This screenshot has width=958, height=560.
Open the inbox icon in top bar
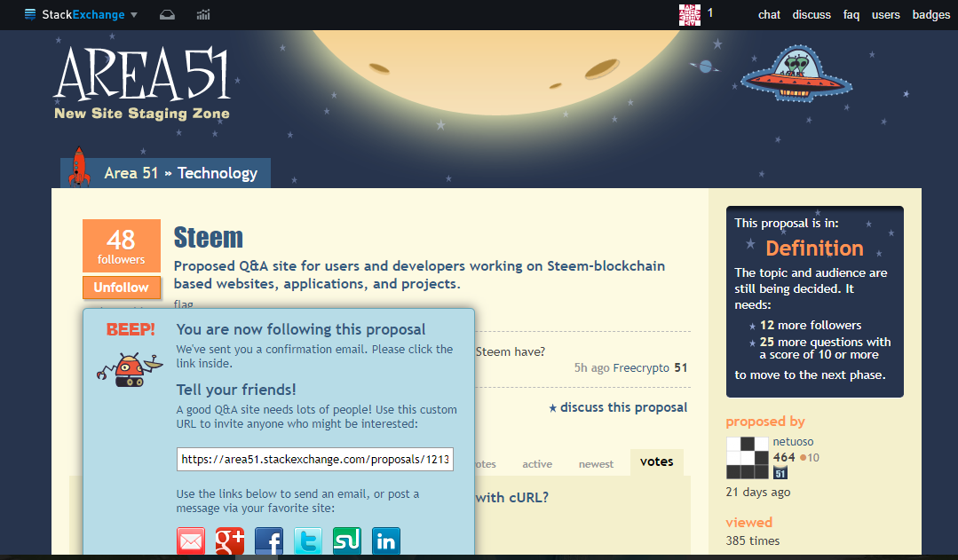click(167, 15)
